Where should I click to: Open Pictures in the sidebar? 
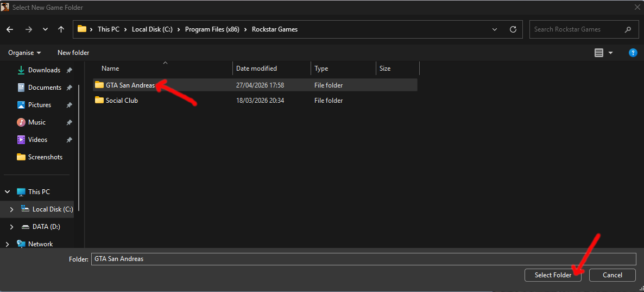(x=40, y=105)
